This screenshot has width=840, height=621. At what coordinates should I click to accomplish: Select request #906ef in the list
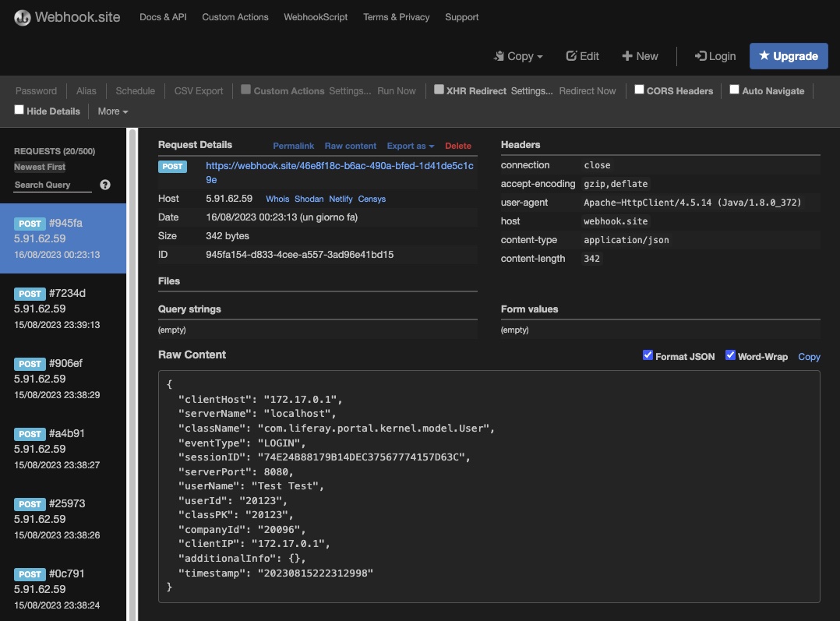pos(63,379)
